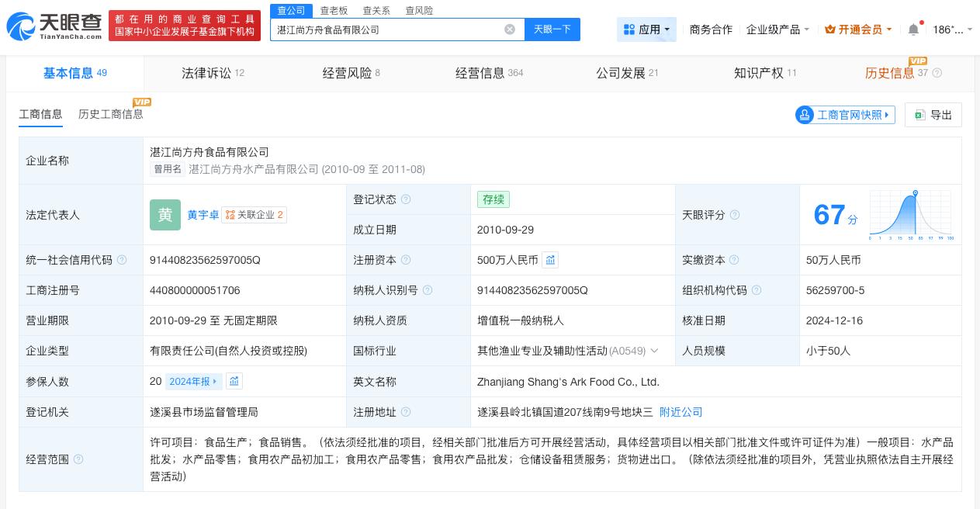
Task: Open legal representative 黄宇卓 link
Action: (203, 215)
